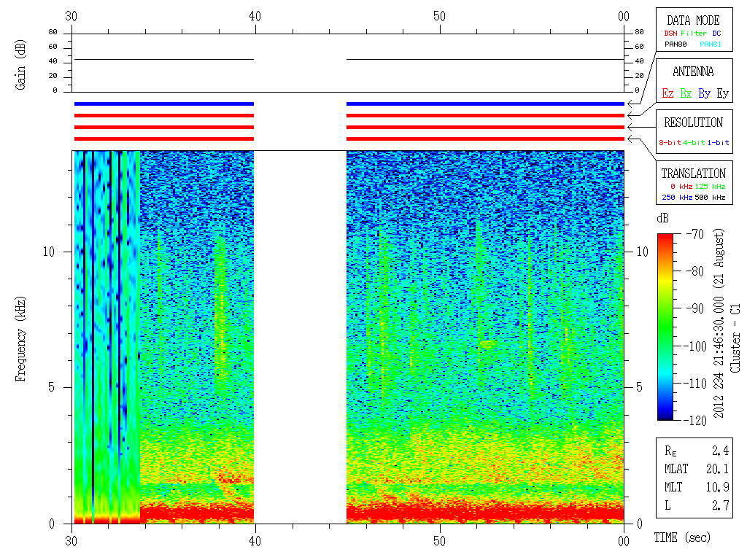Image resolution: width=747 pixels, height=560 pixels.
Task: Click the red Ez antenna label
Action: click(x=667, y=94)
